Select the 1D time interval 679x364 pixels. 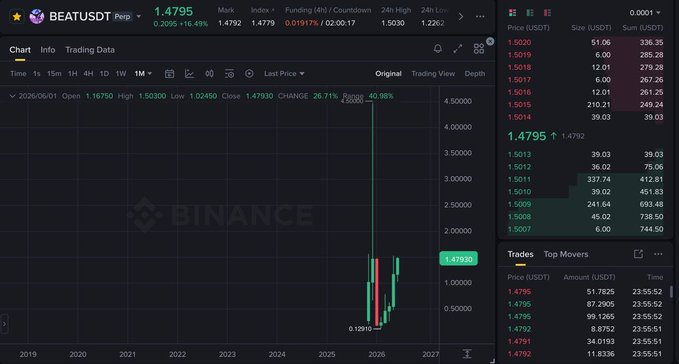pos(104,74)
